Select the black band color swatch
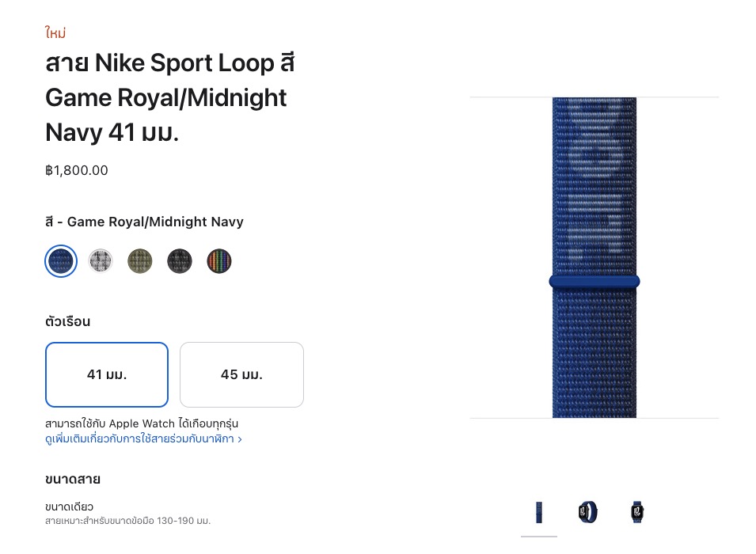756x554 pixels. (180, 261)
